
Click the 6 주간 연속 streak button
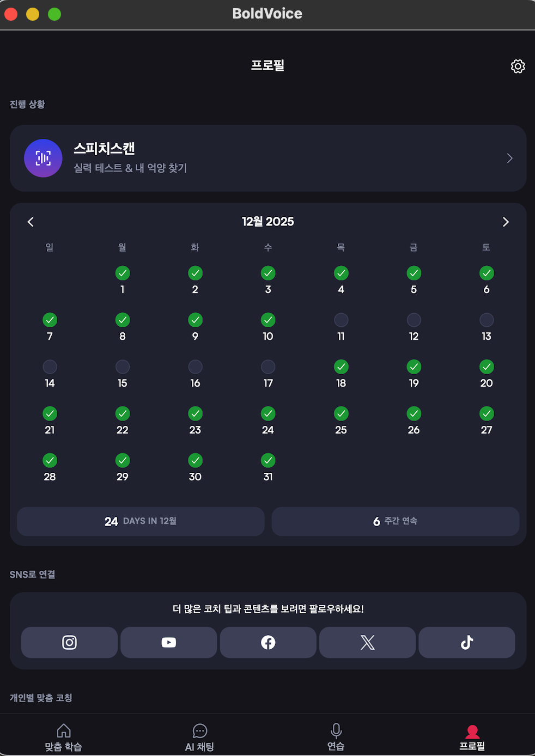[396, 521]
